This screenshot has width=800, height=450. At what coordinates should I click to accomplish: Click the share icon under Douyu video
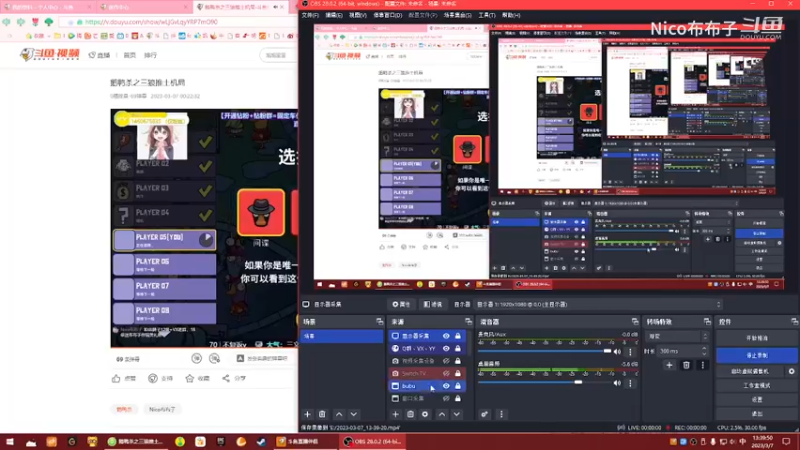coord(226,379)
